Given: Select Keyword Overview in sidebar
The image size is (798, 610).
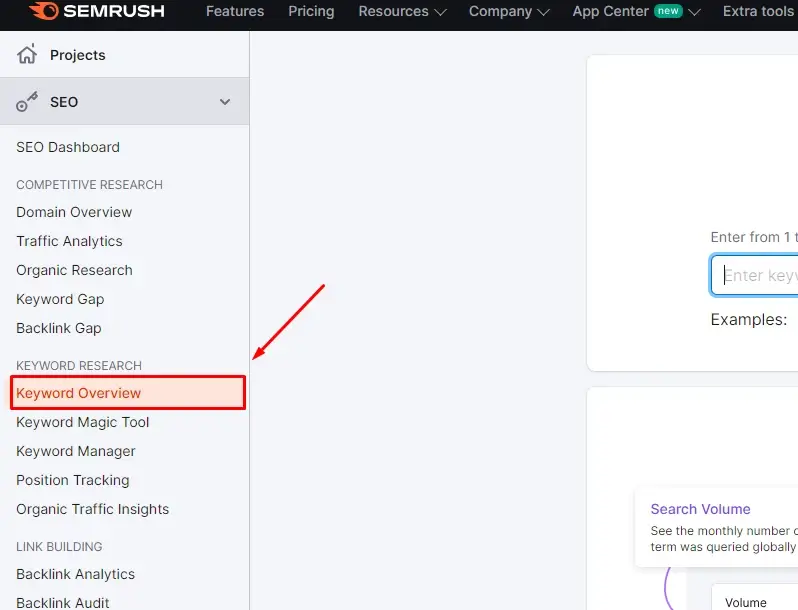Looking at the screenshot, I should (x=128, y=392).
